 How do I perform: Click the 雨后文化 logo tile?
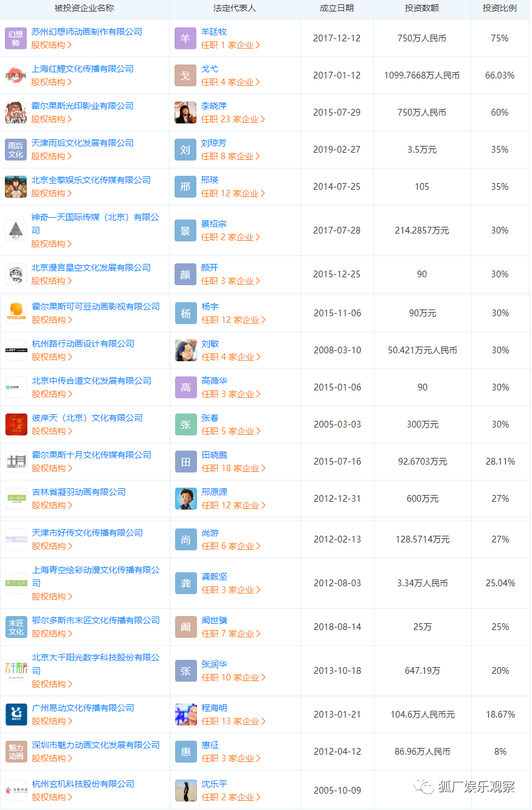coord(16,150)
